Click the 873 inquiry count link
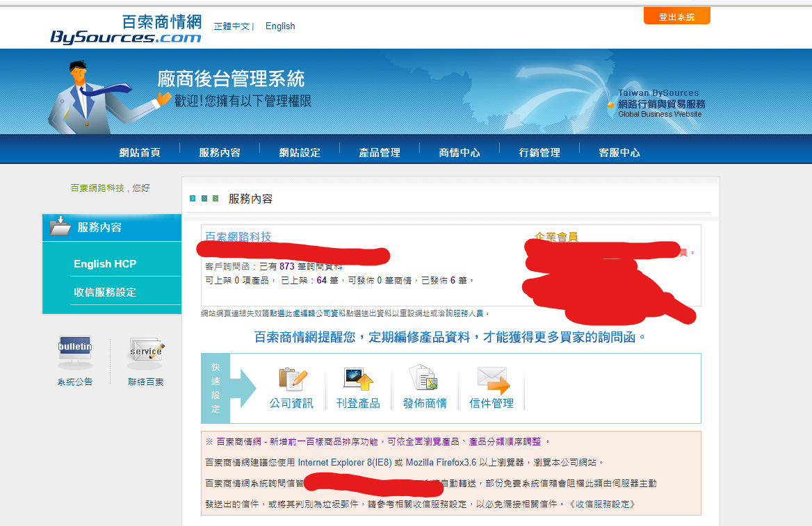The image size is (812, 526). (287, 266)
